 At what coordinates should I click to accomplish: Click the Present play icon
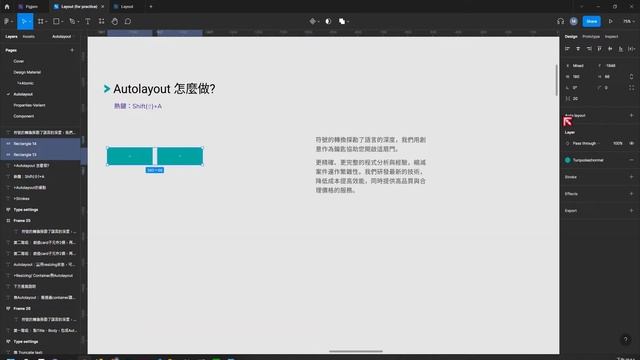(611, 21)
